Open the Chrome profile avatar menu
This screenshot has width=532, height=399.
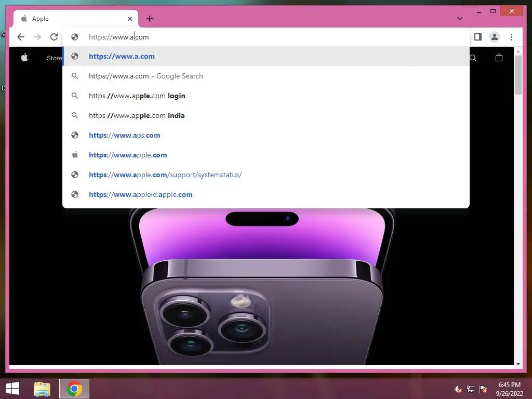coord(495,37)
